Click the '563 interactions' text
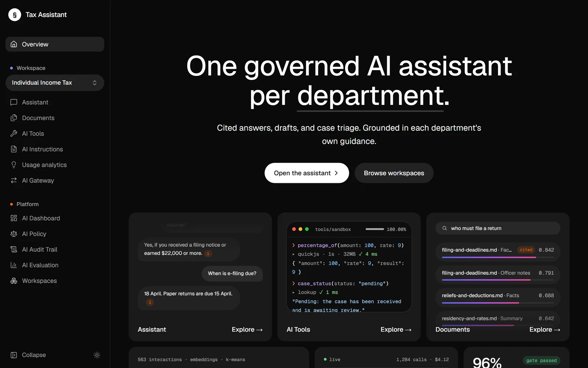Viewport: 588px width, 368px height. [160, 360]
